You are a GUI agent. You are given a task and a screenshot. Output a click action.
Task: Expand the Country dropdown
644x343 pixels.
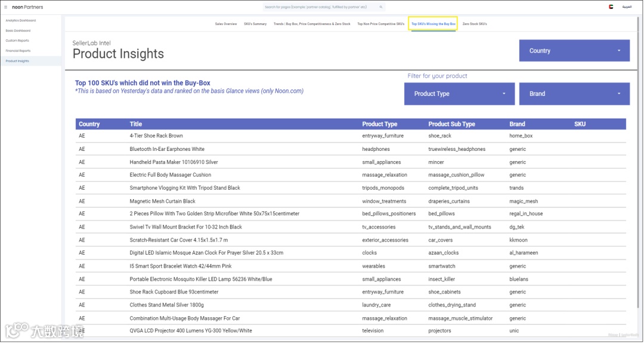(x=574, y=51)
